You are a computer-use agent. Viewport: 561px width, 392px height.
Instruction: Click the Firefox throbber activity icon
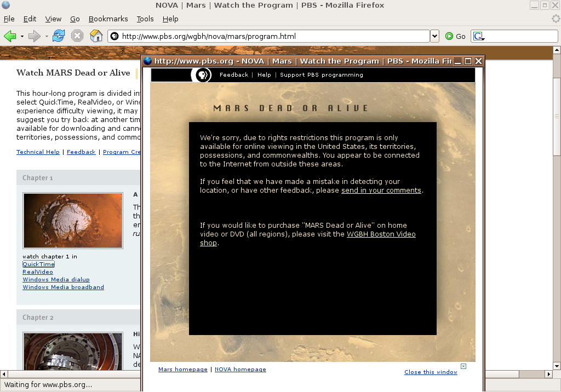click(x=556, y=19)
